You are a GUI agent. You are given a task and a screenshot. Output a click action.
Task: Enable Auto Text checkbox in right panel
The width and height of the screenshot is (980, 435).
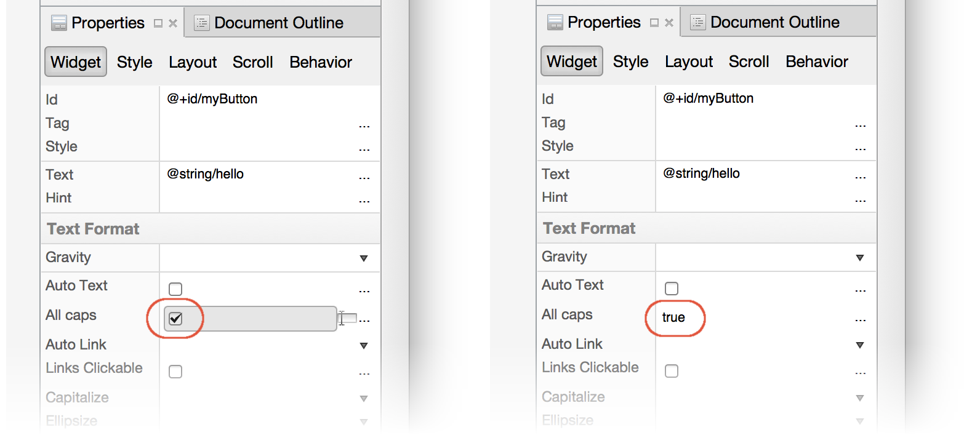tap(672, 289)
